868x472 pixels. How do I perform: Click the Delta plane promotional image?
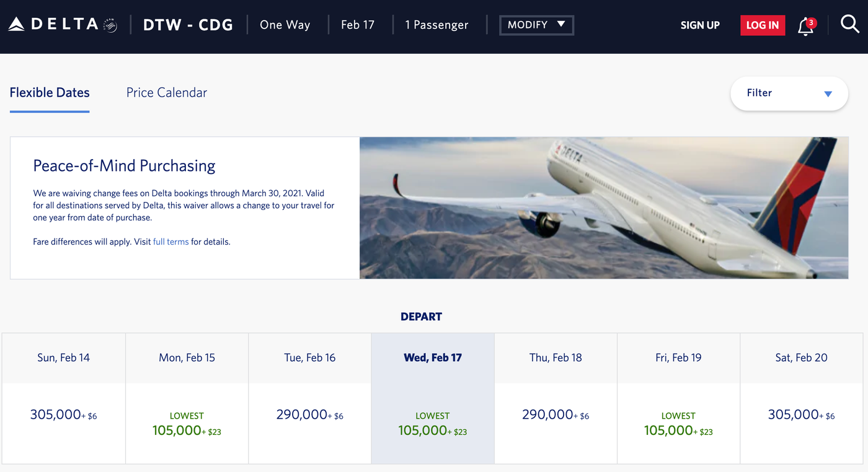point(604,208)
